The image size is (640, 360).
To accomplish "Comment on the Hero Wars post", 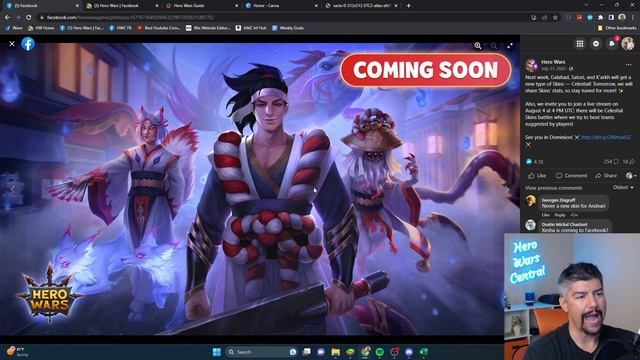I will click(x=571, y=176).
